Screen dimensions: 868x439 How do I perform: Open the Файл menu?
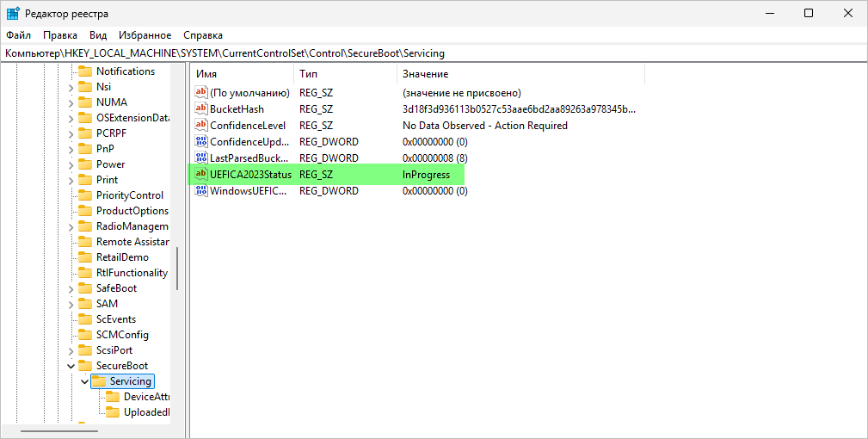click(18, 35)
